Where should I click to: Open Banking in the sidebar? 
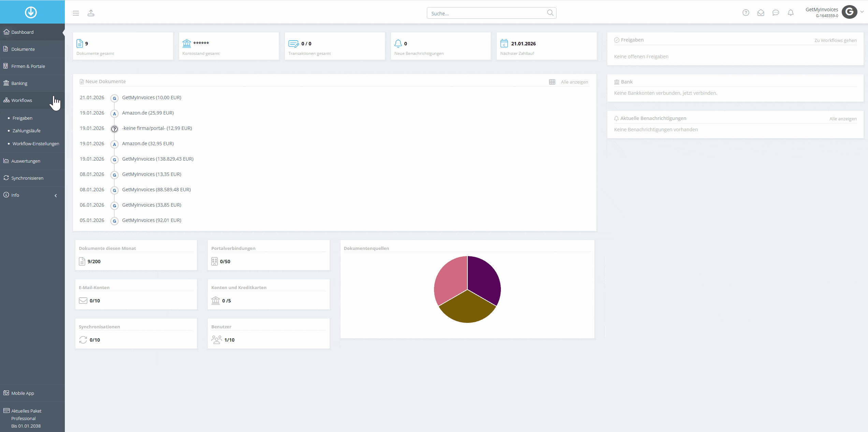pos(32,83)
